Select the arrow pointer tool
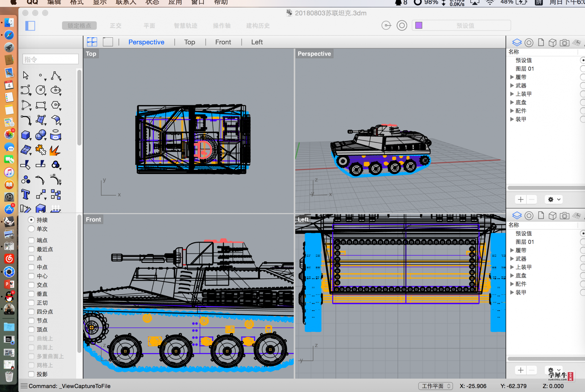The width and height of the screenshot is (585, 392). [x=26, y=75]
